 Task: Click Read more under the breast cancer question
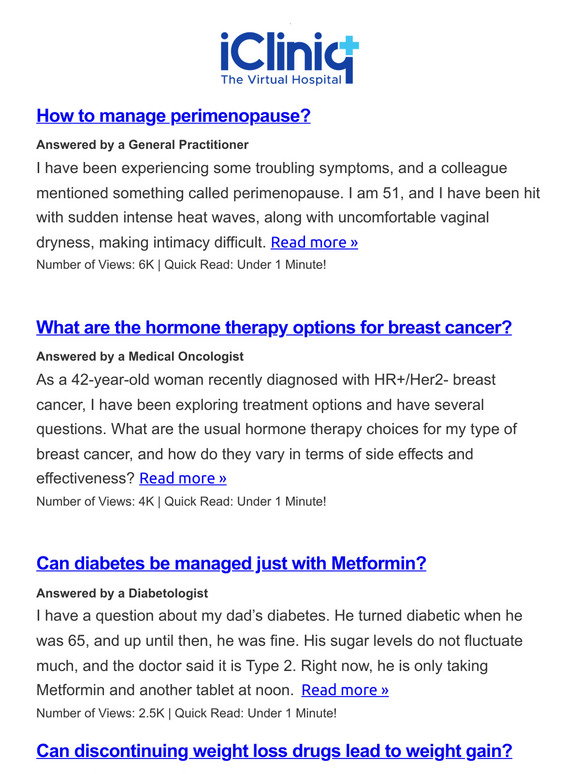click(183, 478)
